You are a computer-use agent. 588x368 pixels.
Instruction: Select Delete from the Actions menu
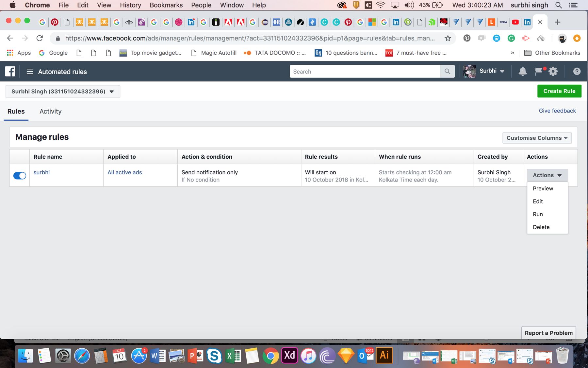pyautogui.click(x=547, y=227)
